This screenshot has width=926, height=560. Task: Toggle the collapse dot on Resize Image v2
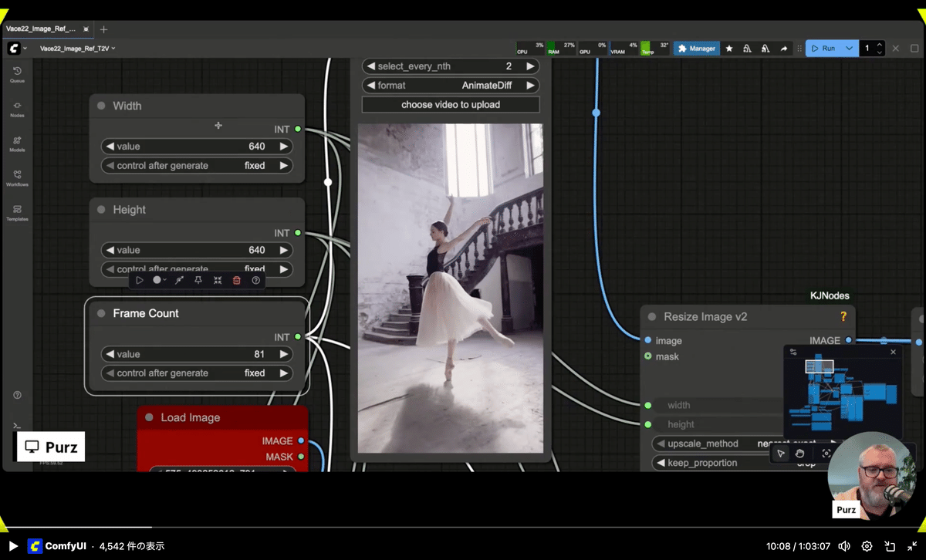coord(652,317)
